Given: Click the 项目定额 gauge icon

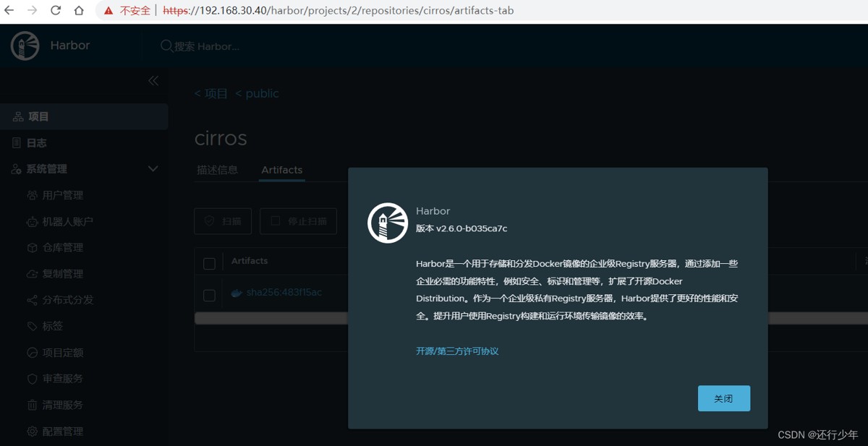Looking at the screenshot, I should click(32, 353).
